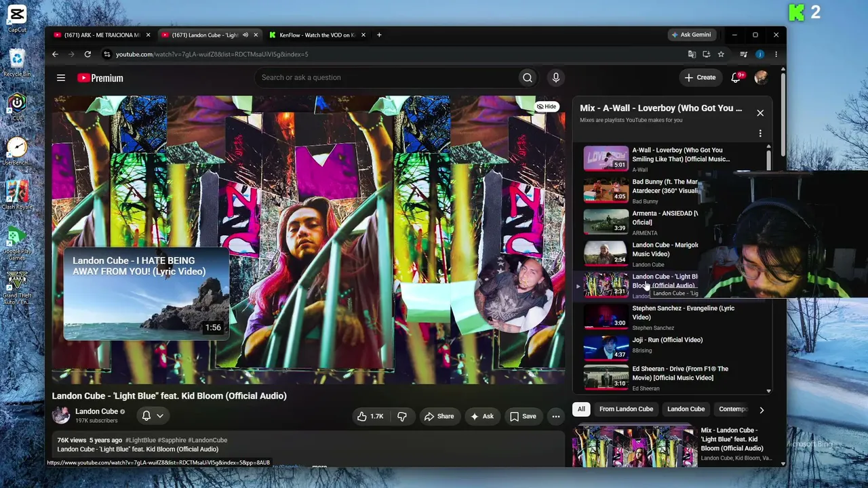Play Stephen Sanchez Evangeline from the mix
Viewport: 868px width, 488px height.
(671, 317)
